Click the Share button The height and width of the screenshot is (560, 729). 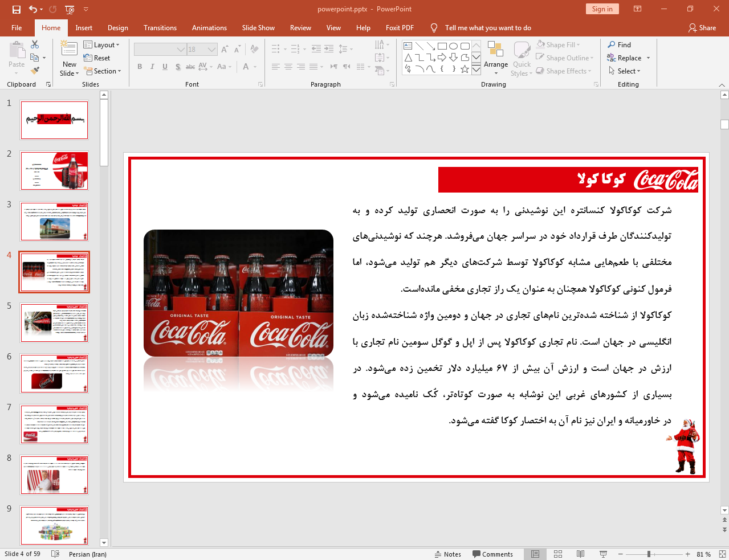pyautogui.click(x=702, y=28)
